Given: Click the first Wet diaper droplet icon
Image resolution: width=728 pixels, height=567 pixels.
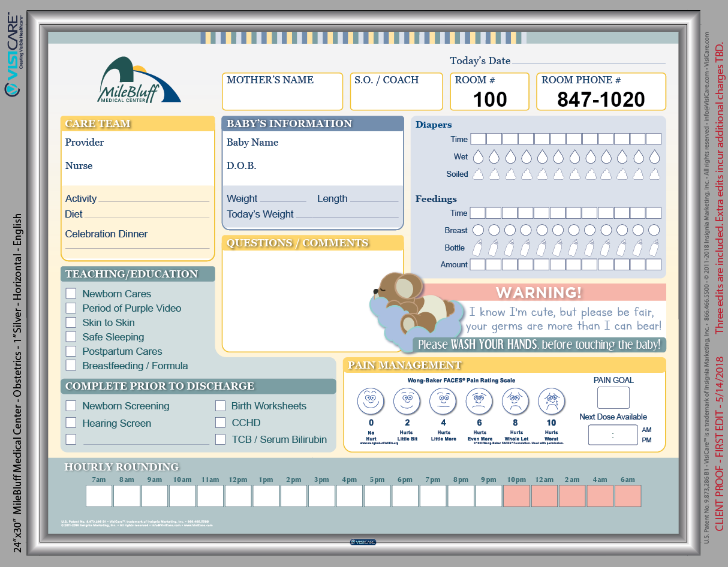Looking at the screenshot, I should [x=478, y=157].
